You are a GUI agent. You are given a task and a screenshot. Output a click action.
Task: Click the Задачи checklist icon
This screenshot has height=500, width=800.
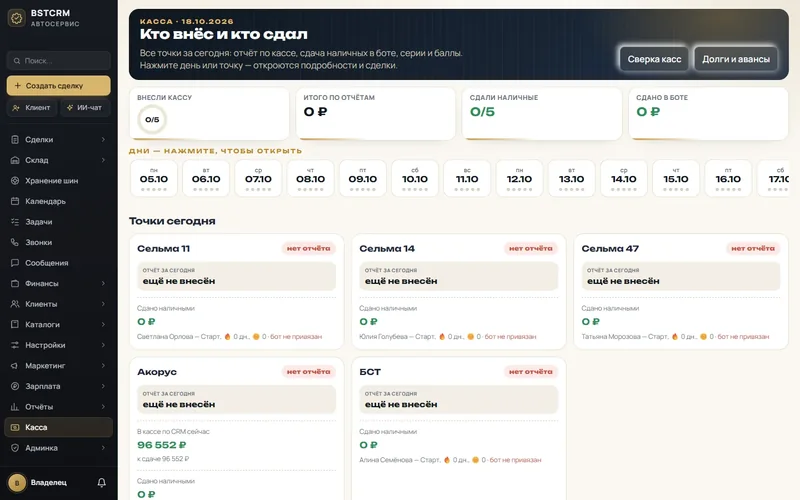pyautogui.click(x=15, y=222)
